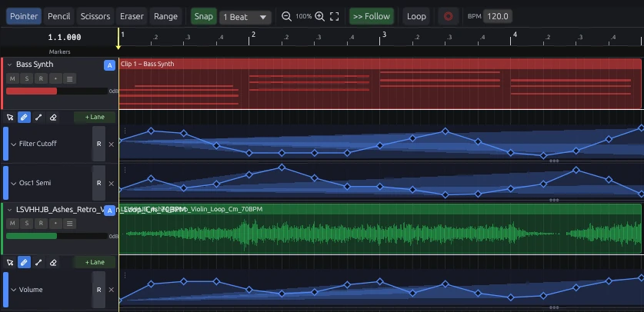
Task: Adjust the Violin track green volume slider
Action: pyautogui.click(x=57, y=236)
